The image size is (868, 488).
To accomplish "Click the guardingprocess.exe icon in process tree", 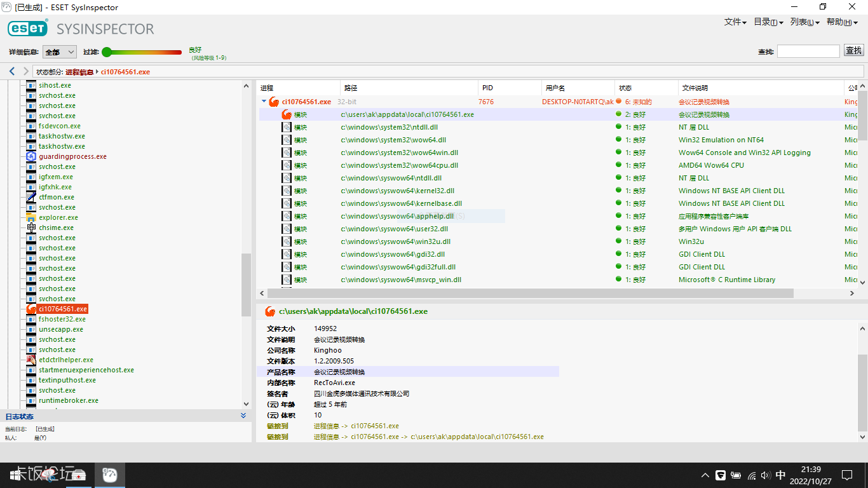I will (x=31, y=156).
